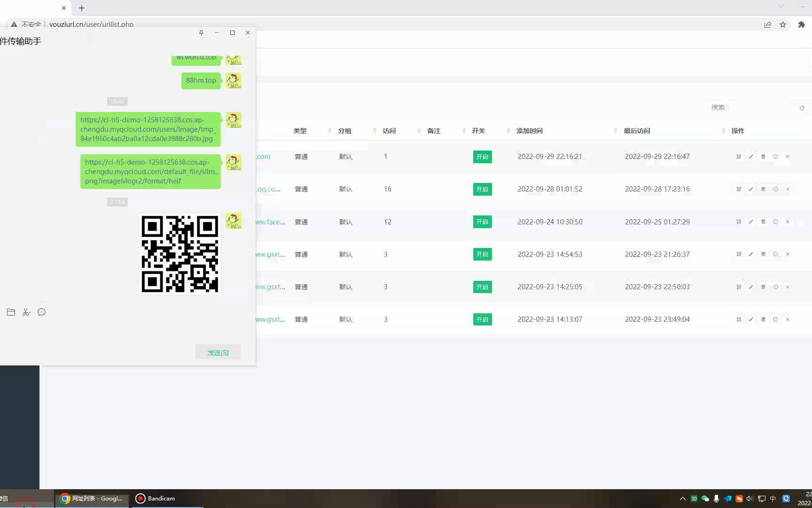Open the stacked-layers icon for row added 2022-09-28 01:01:52

tap(763, 189)
